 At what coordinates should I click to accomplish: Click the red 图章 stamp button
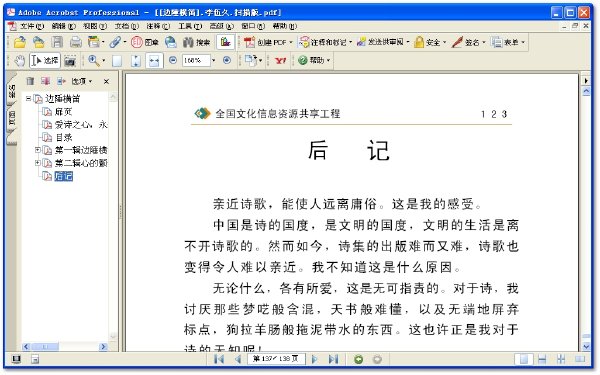145,42
